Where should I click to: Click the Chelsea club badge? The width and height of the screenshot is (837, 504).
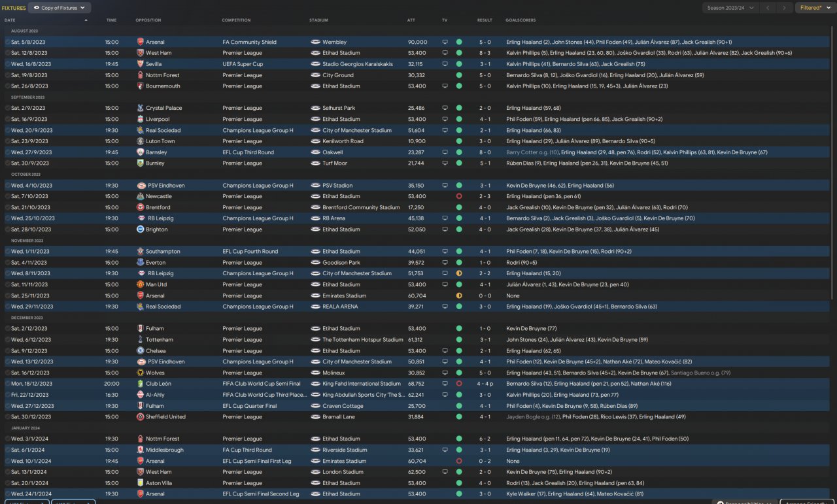point(140,350)
